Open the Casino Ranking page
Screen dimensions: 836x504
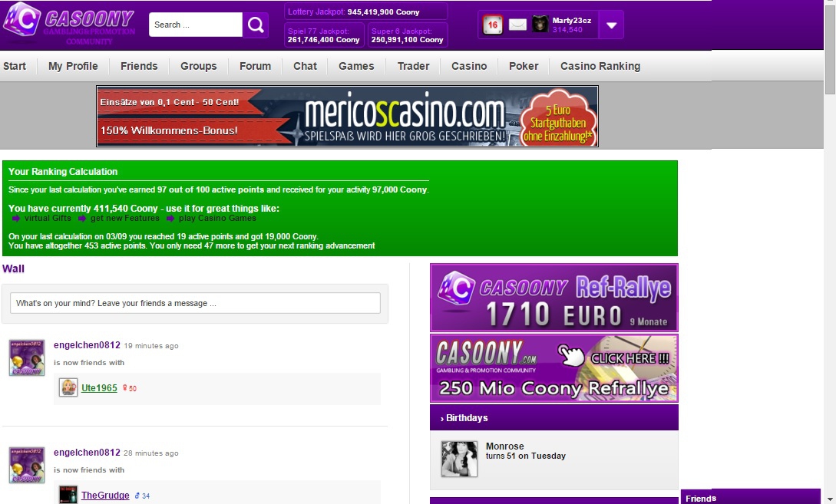pyautogui.click(x=600, y=66)
